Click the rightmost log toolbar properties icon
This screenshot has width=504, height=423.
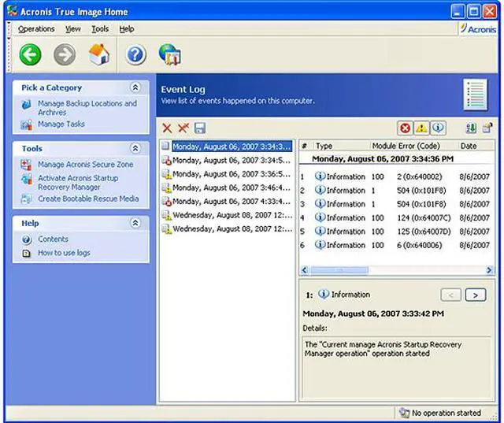point(487,128)
